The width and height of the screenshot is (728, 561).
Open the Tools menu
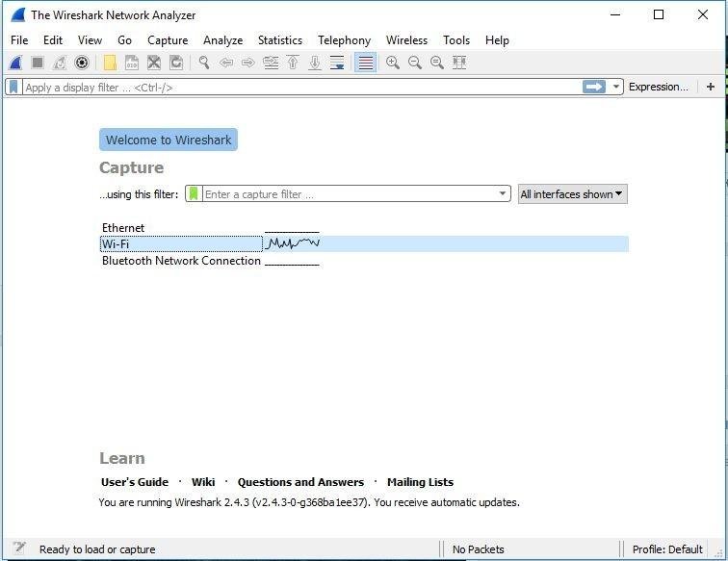(456, 40)
